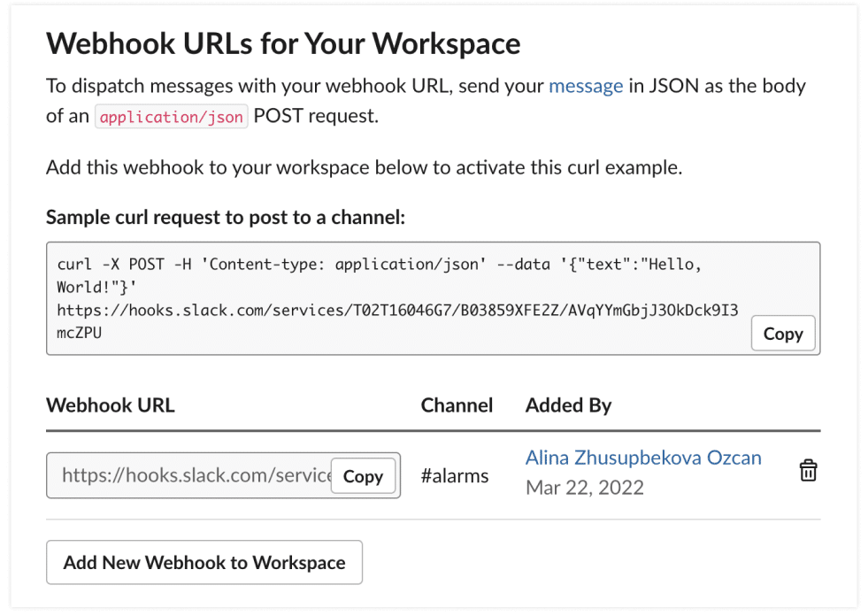This screenshot has width=868, height=616.
Task: Click the application/json code snippet
Action: [x=172, y=117]
